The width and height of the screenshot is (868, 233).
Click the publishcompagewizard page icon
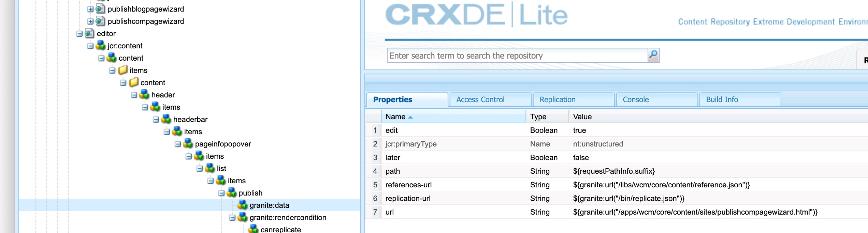coord(100,21)
